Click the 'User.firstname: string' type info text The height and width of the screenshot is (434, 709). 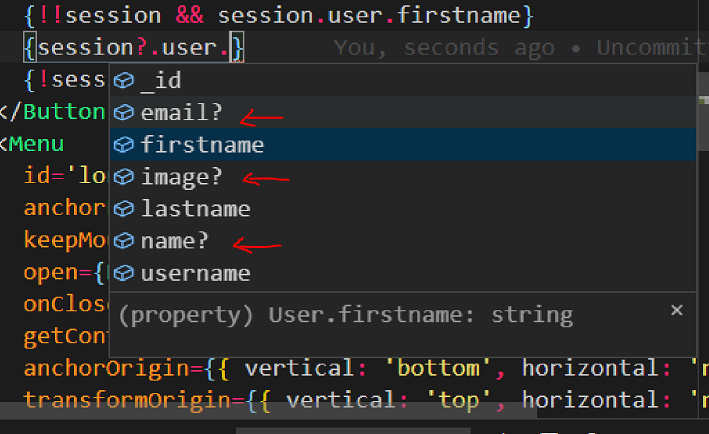[421, 315]
